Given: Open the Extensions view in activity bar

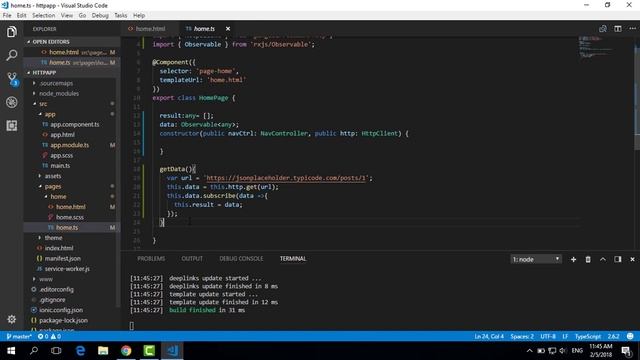Looking at the screenshot, I should (11, 125).
